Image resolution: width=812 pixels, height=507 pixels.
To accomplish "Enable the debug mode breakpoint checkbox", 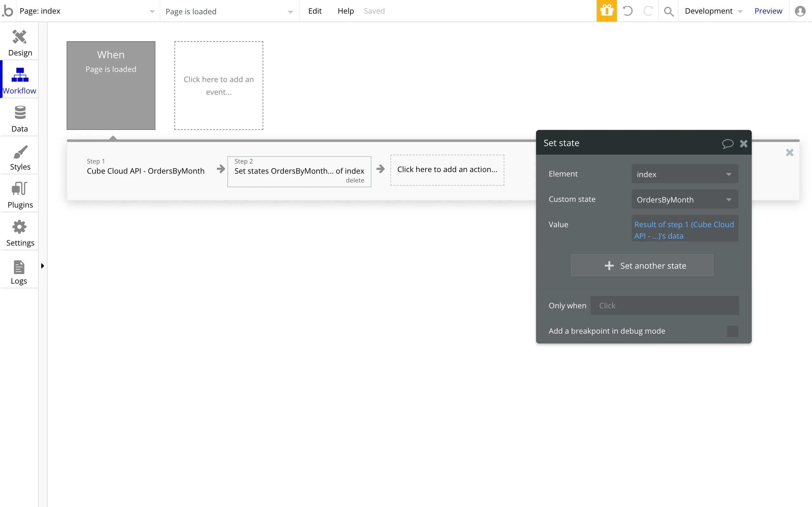I will (732, 331).
